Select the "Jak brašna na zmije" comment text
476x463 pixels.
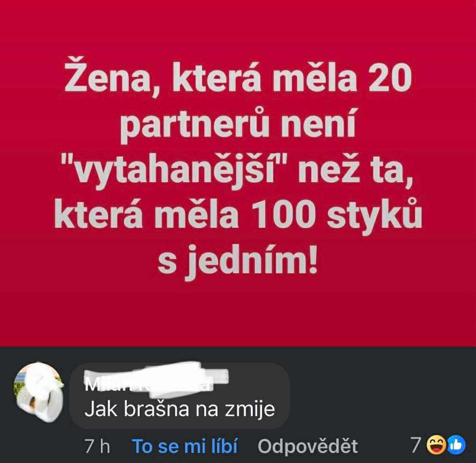180,409
